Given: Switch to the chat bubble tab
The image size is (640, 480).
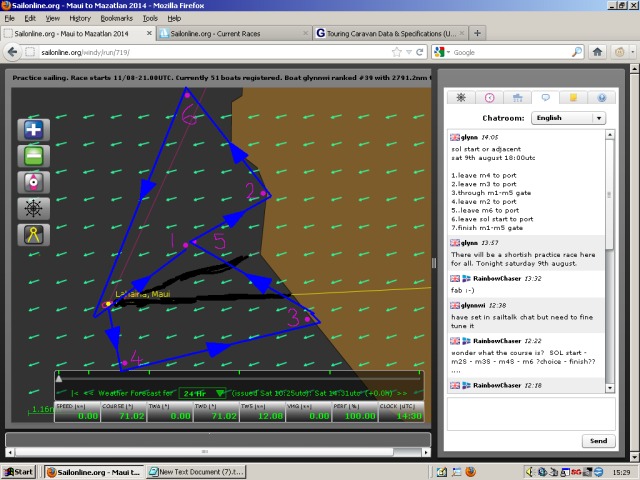Looking at the screenshot, I should (x=546, y=98).
